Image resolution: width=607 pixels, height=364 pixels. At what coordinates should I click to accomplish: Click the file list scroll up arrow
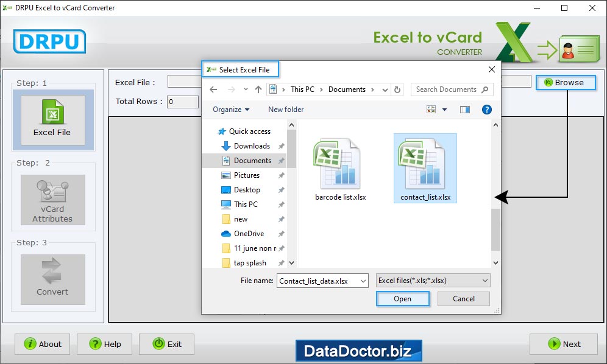point(495,125)
